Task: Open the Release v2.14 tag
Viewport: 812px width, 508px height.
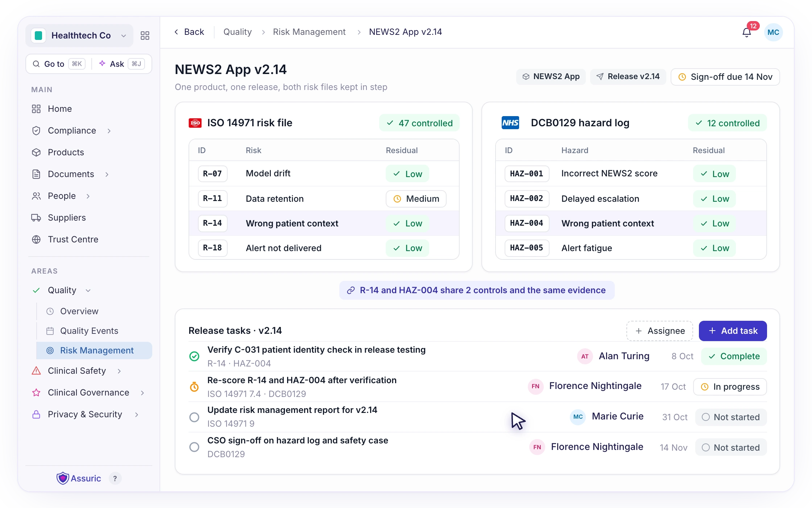Action: click(x=628, y=77)
